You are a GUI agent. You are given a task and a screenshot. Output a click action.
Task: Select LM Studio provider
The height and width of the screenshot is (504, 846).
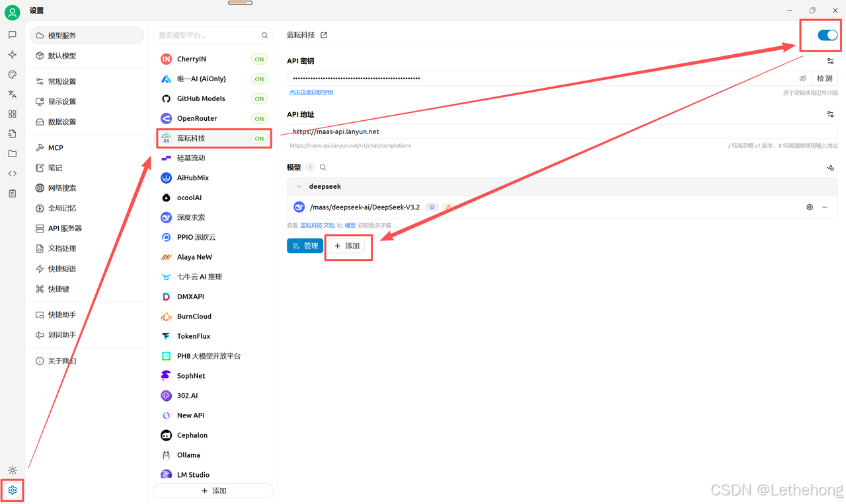coord(213,475)
